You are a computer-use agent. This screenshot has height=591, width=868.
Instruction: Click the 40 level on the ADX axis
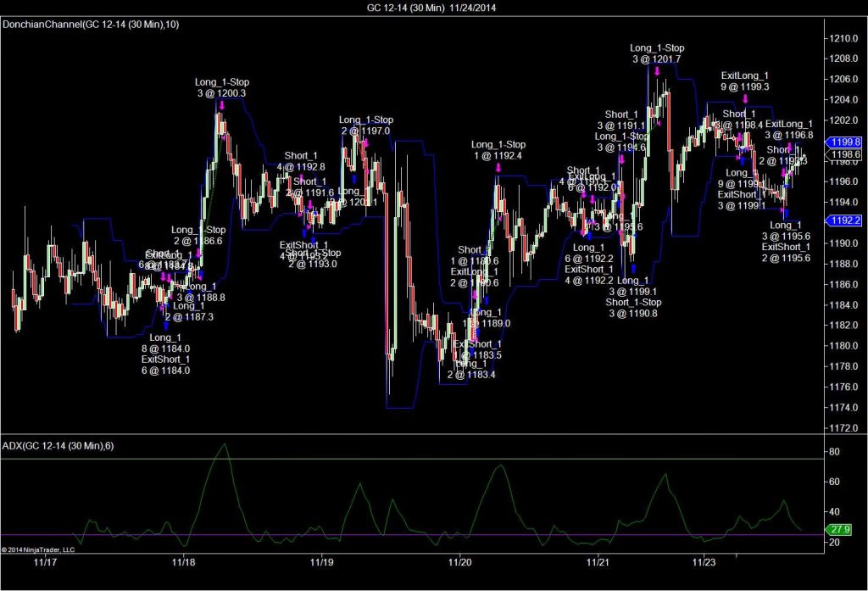[x=834, y=512]
